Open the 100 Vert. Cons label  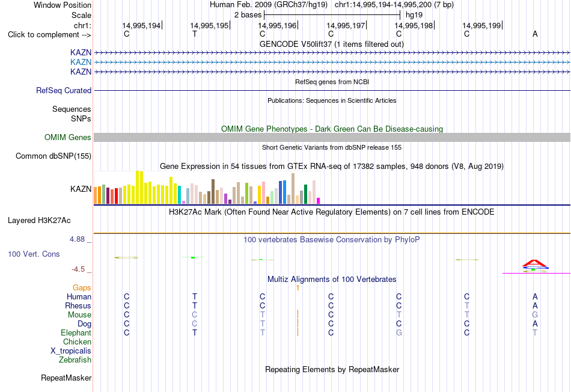(x=34, y=254)
